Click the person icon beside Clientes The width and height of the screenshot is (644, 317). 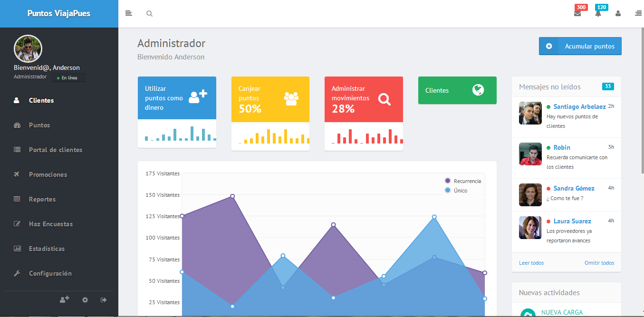(x=17, y=100)
